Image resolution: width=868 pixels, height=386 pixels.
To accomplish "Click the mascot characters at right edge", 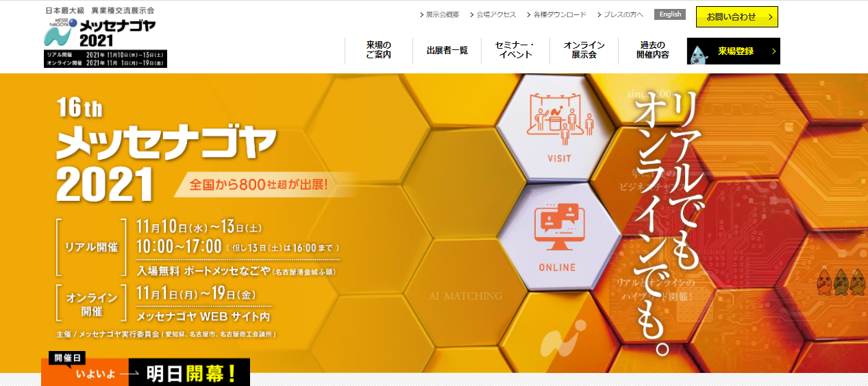I will click(x=841, y=282).
